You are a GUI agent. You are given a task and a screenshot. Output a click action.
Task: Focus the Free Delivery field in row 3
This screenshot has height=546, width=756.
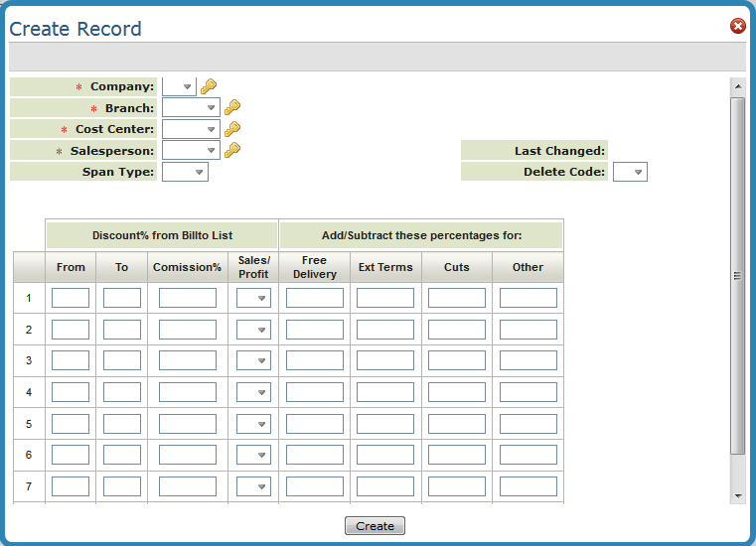point(315,360)
